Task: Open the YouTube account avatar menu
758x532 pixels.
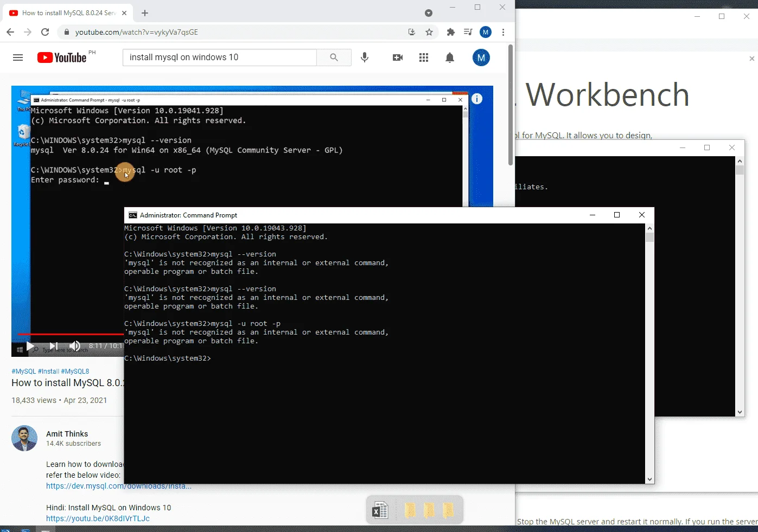Action: [481, 57]
